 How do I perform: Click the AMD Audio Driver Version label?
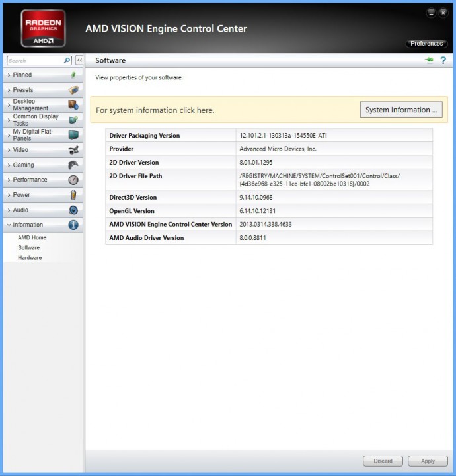coord(147,238)
